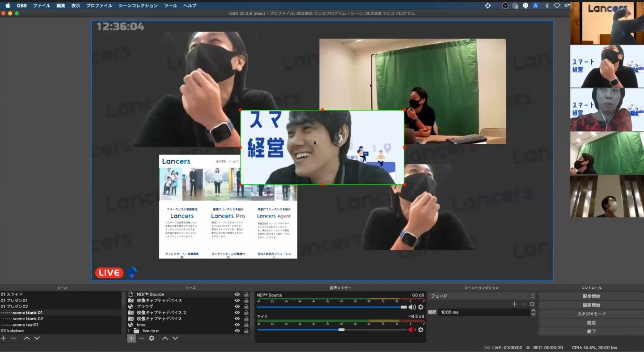
Task: Open source properties gear in sources toolbar
Action: [x=152, y=339]
